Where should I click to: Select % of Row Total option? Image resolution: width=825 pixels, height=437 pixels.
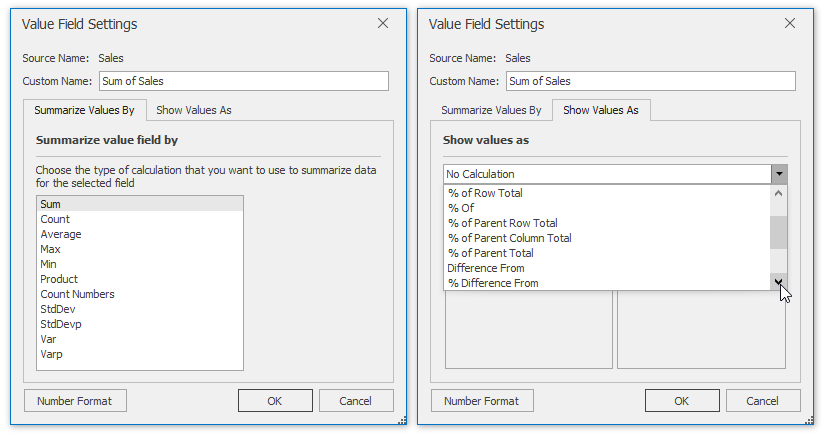(x=485, y=193)
